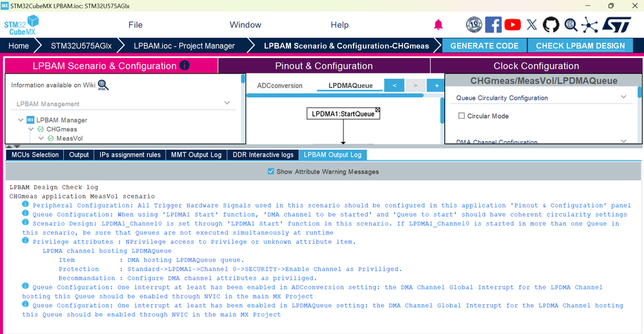Click the queue tabs horizontal scrollbar

(x=335, y=95)
